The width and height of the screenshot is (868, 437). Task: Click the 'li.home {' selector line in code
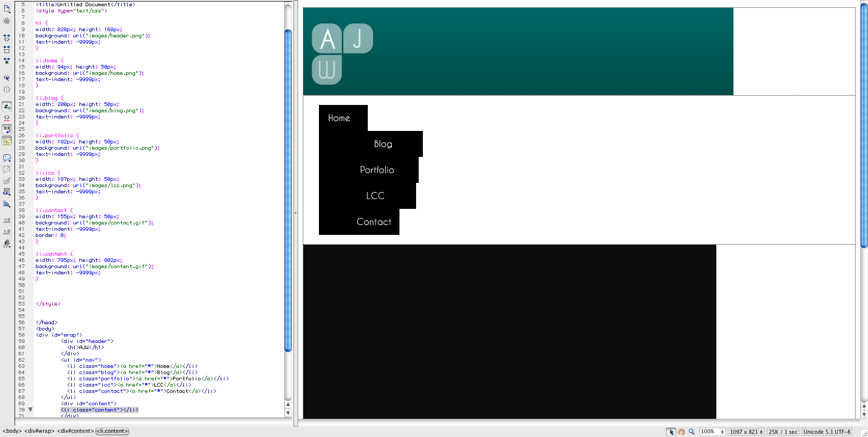(x=50, y=61)
